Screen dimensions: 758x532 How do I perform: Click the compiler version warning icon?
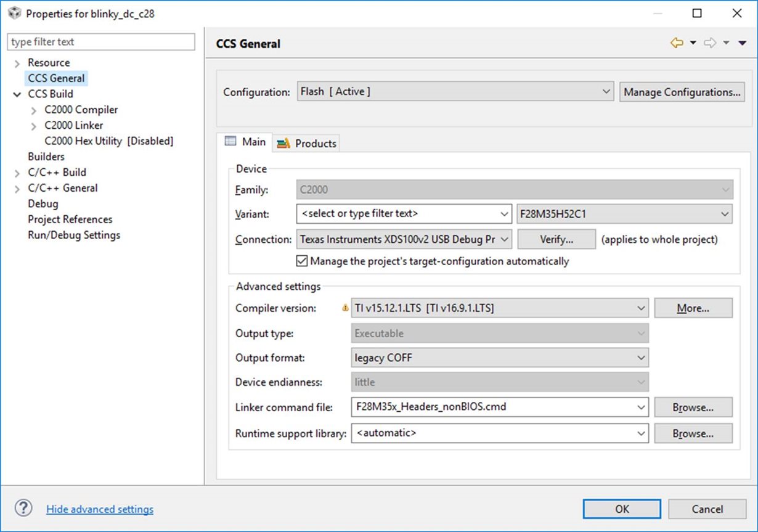click(x=346, y=308)
